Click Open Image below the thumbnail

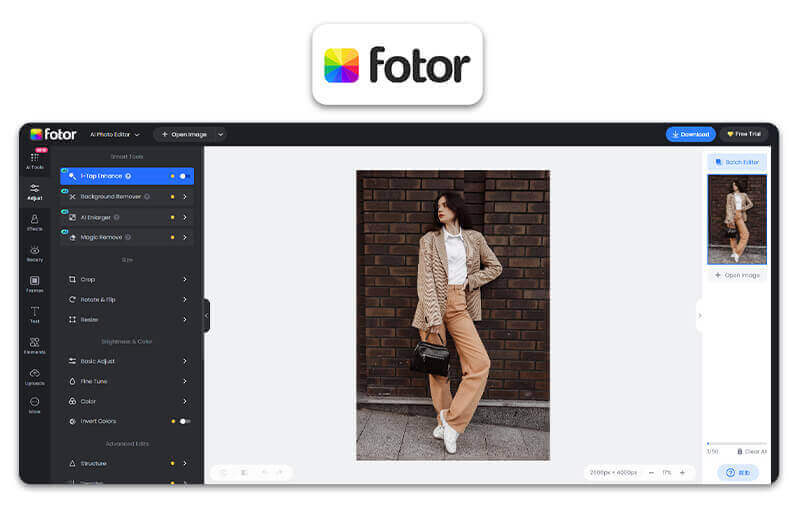[x=737, y=275]
